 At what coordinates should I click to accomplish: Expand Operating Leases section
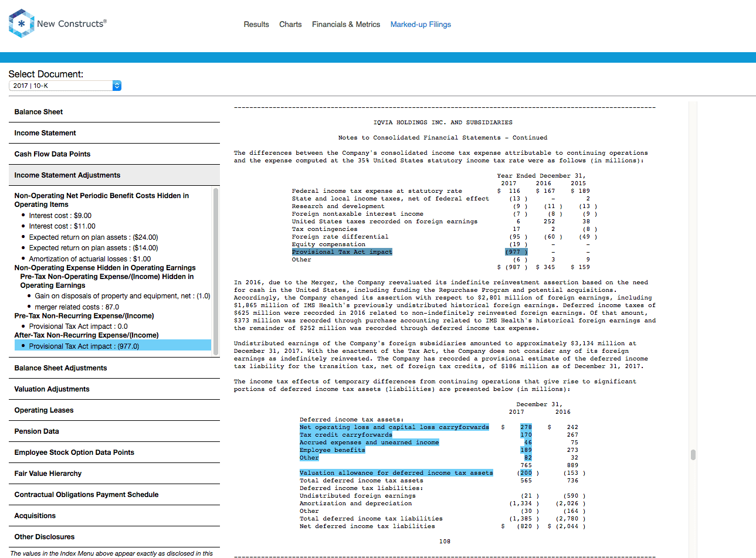pos(114,410)
